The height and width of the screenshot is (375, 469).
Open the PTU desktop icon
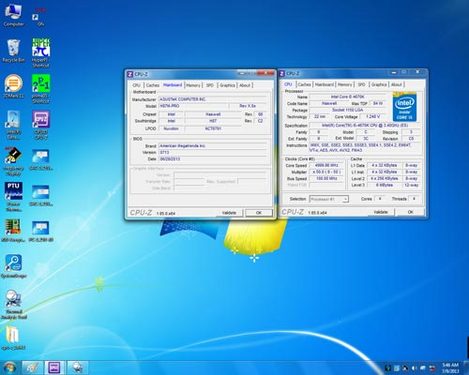[x=14, y=197]
